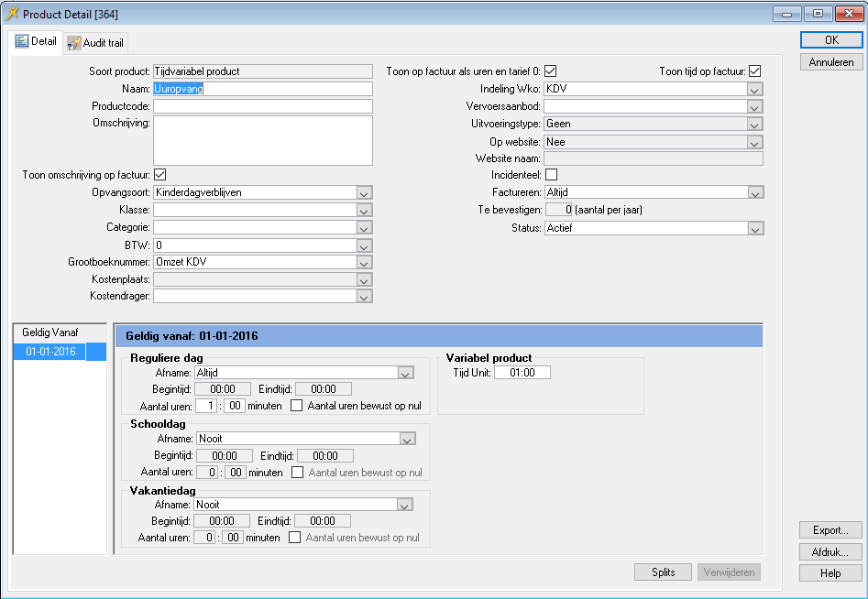Viewport: 868px width, 599px height.
Task: Toggle 'Toon op factuur als uren en tarief 0'
Action: pos(551,71)
